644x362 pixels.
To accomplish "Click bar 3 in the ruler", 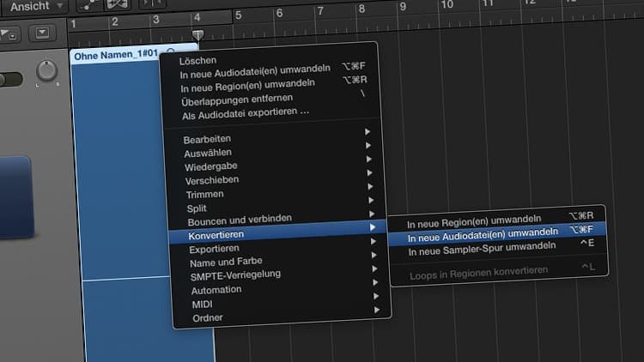I will click(x=156, y=19).
